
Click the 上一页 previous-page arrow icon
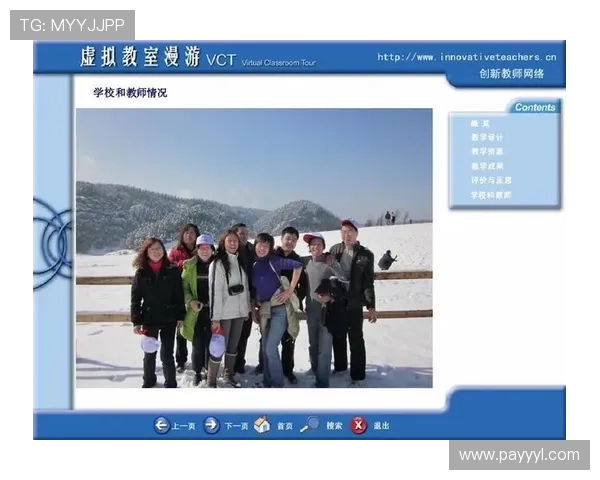(x=161, y=425)
